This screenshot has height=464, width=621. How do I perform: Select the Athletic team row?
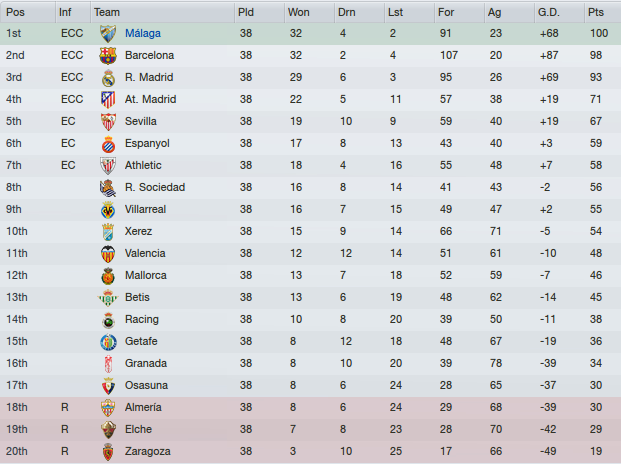click(x=310, y=165)
